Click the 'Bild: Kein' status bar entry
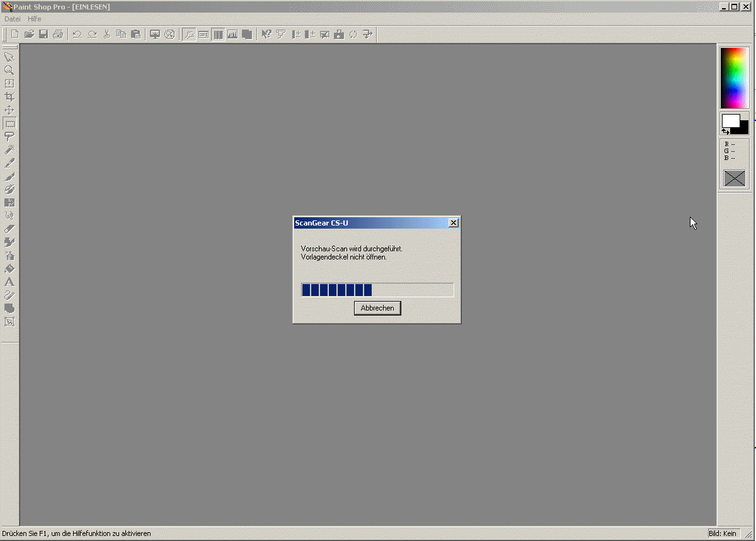This screenshot has height=541, width=756. (x=723, y=533)
